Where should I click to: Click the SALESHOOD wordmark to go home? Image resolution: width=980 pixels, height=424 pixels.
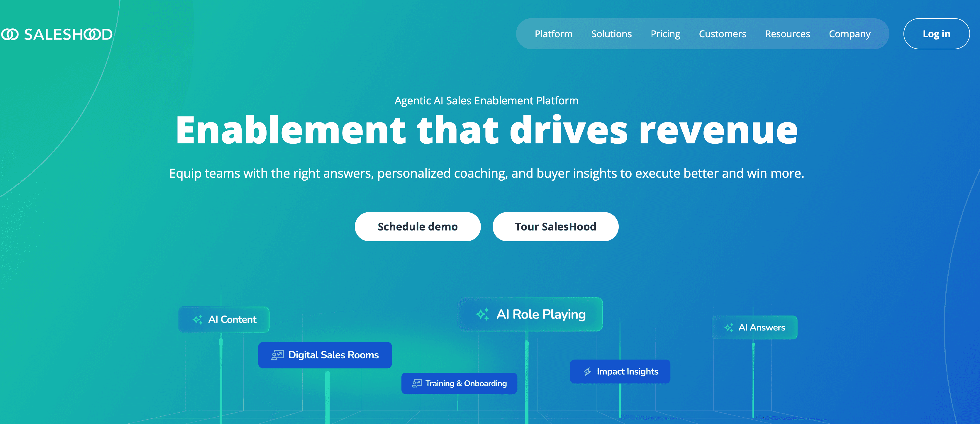[68, 35]
